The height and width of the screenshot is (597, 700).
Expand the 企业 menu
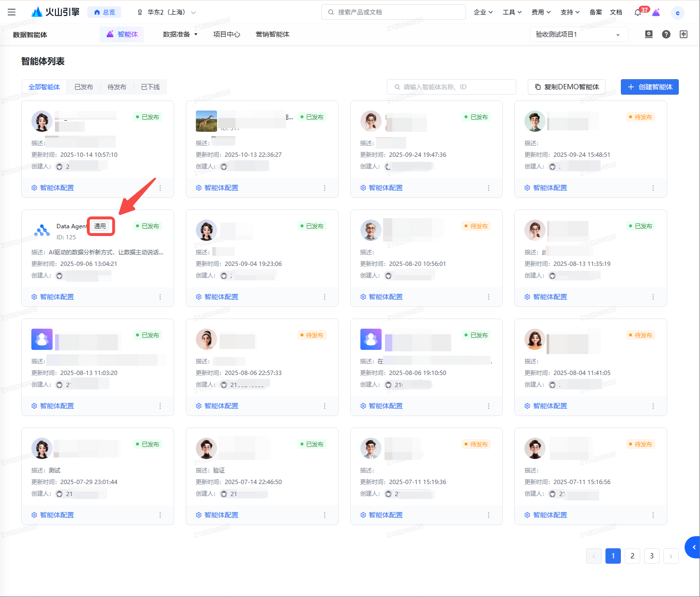pyautogui.click(x=483, y=12)
